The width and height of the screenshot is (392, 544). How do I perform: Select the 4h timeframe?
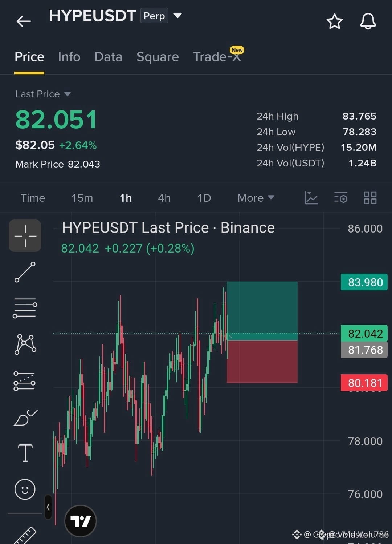coord(164,198)
